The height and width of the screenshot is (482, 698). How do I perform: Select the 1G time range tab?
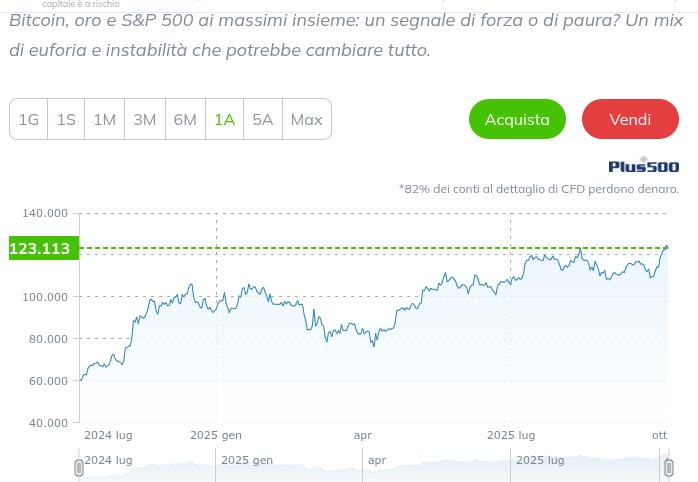[x=28, y=119]
